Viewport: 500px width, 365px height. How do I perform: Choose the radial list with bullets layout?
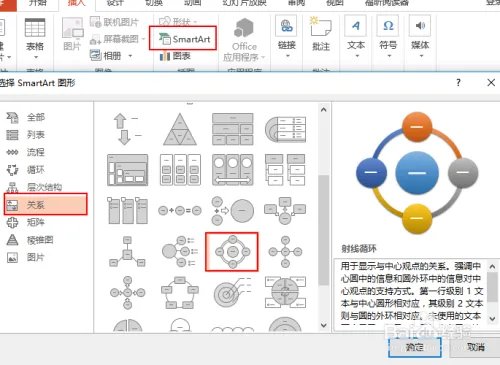pyautogui.click(x=180, y=252)
